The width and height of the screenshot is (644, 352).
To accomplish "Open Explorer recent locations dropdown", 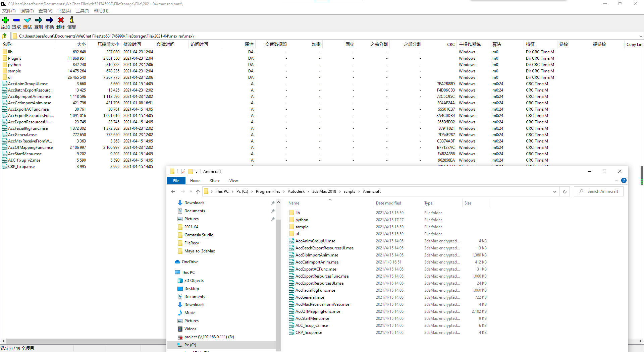I will click(x=191, y=191).
